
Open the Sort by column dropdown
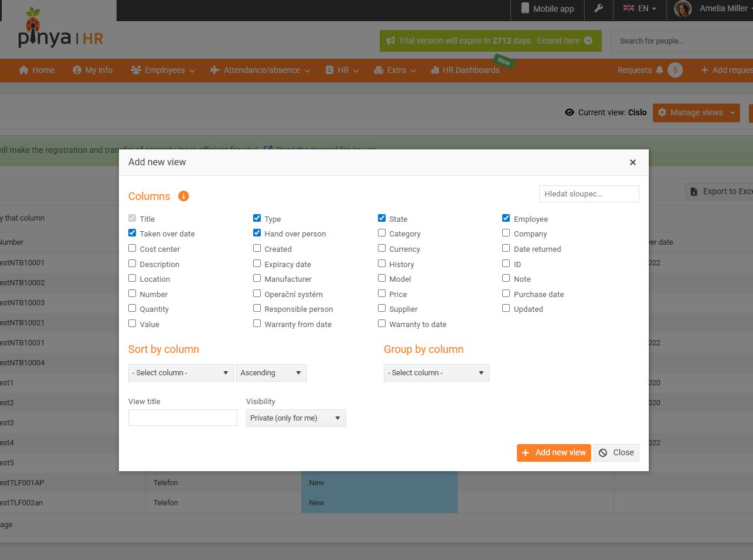coord(181,373)
